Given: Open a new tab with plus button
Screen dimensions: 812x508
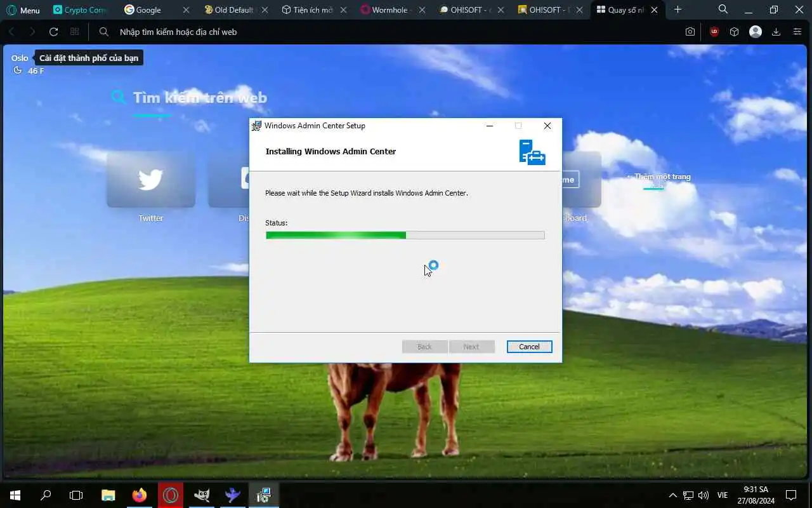Looking at the screenshot, I should (678, 10).
